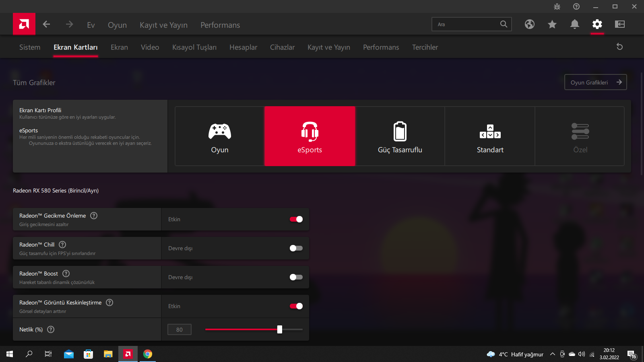Screen dimensions: 644x362
Task: Click the AMD Radeon logo home icon
Action: coord(24,24)
